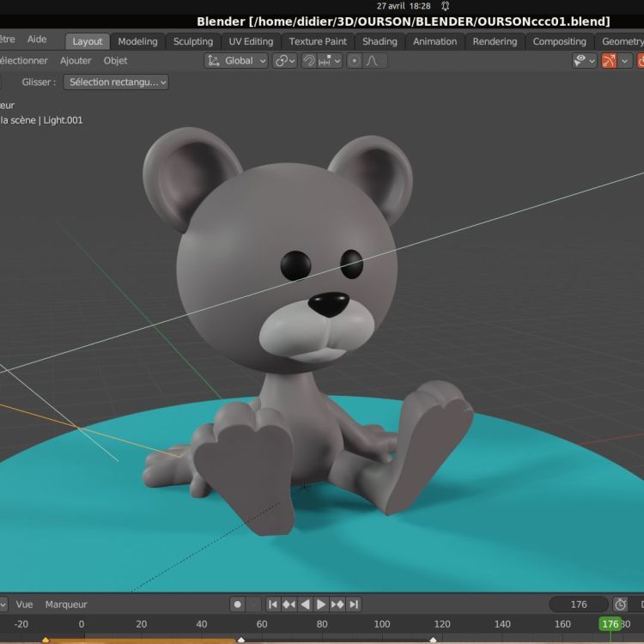Open auto keyframing options dropdown

(253, 605)
